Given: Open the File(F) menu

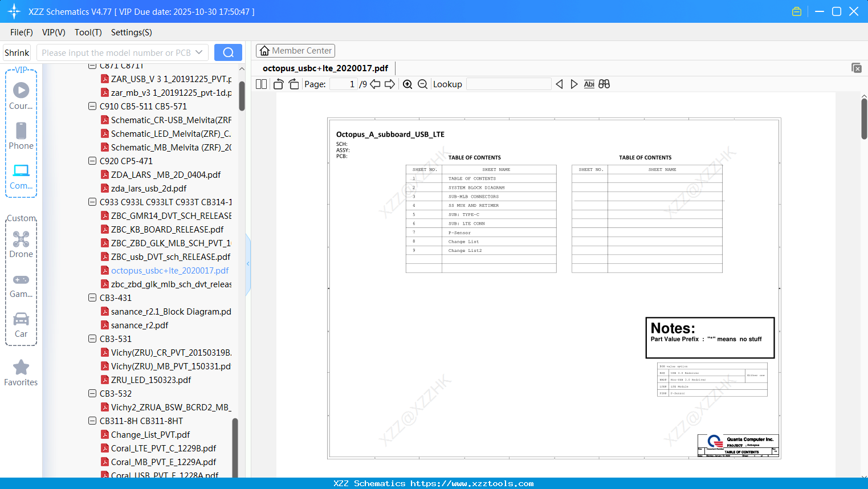Looking at the screenshot, I should click(22, 32).
